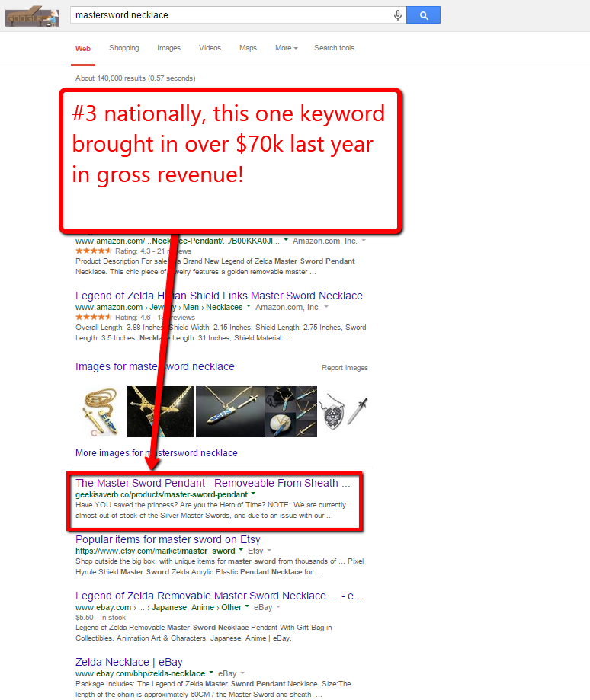
Task: Open gray arrow after second eBay label
Action: point(242,673)
